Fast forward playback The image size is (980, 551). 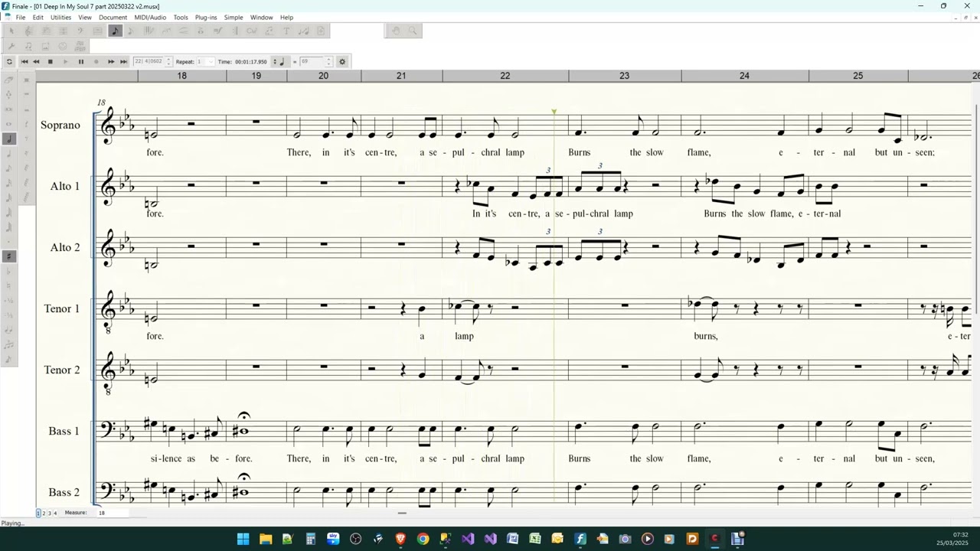click(111, 61)
